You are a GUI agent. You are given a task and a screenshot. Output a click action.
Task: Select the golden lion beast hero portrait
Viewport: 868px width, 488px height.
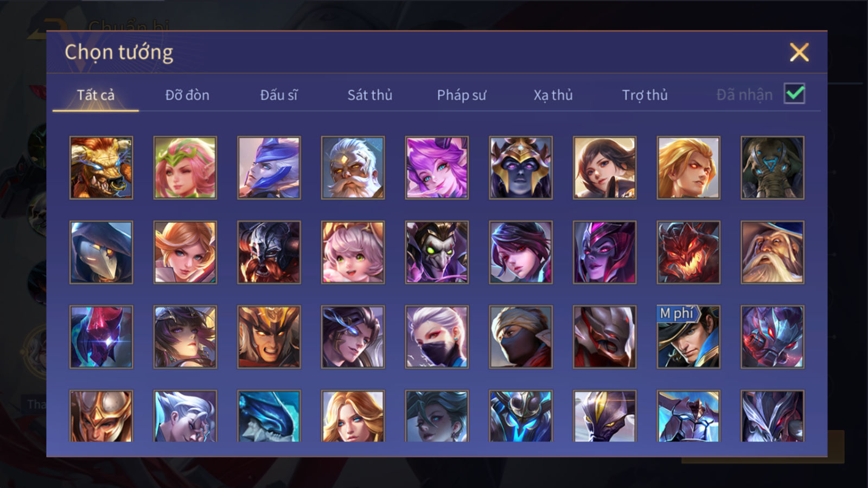point(101,168)
